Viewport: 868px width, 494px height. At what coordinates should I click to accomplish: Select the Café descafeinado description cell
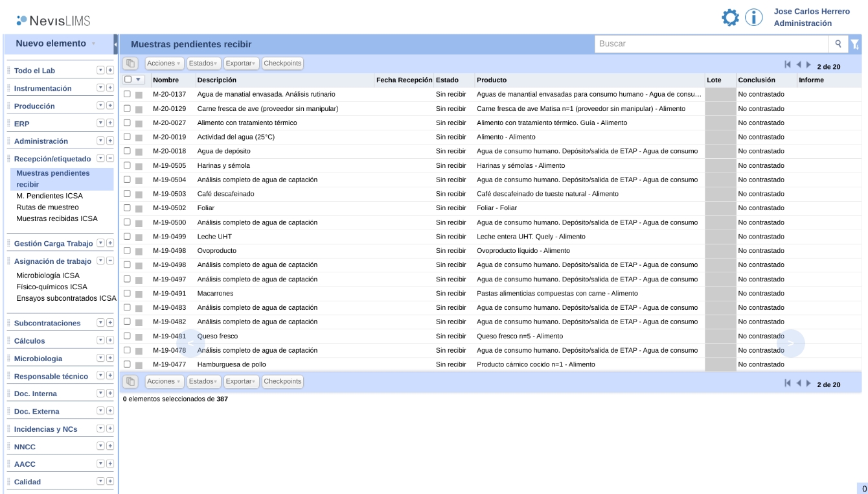(x=226, y=194)
